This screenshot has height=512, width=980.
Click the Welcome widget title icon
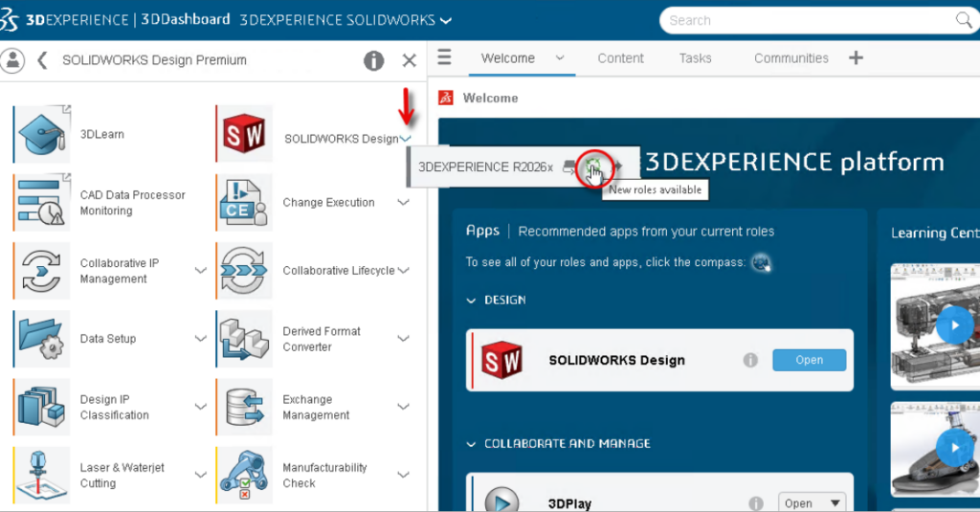[x=446, y=98]
